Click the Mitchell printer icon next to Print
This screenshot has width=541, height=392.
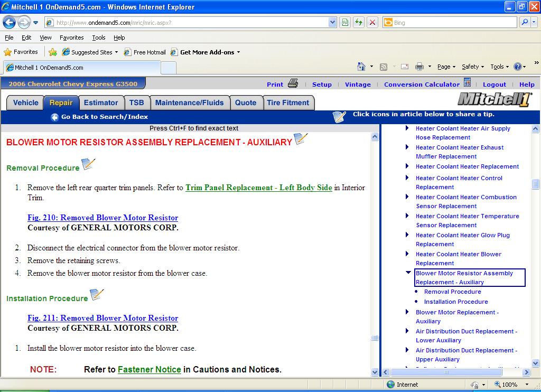point(293,83)
